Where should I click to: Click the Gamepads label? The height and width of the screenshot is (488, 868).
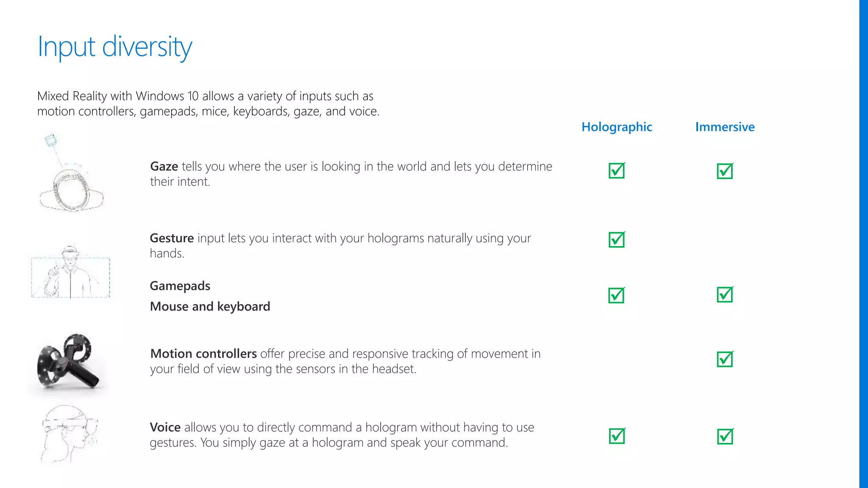(x=180, y=286)
